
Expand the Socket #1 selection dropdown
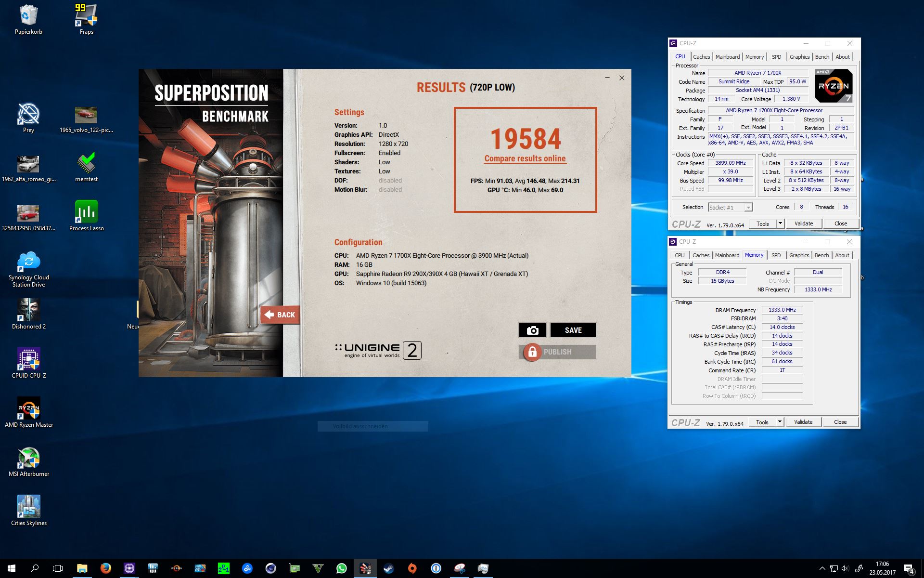[x=748, y=208]
